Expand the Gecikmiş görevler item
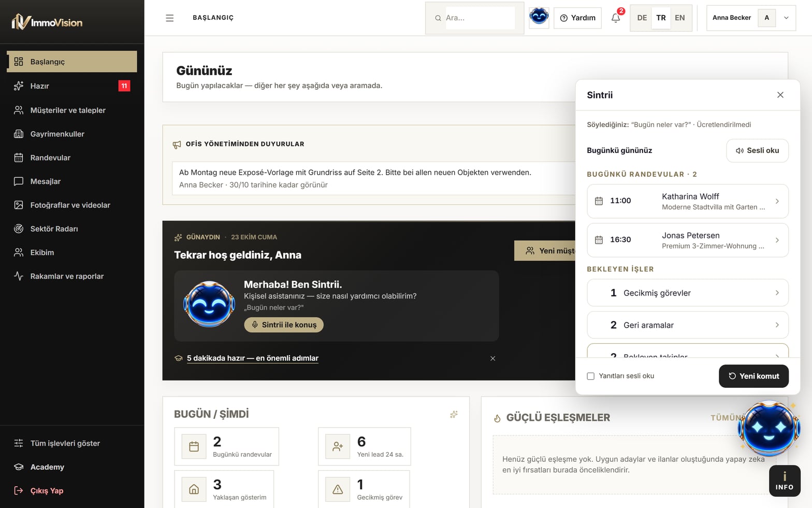 [x=688, y=293]
